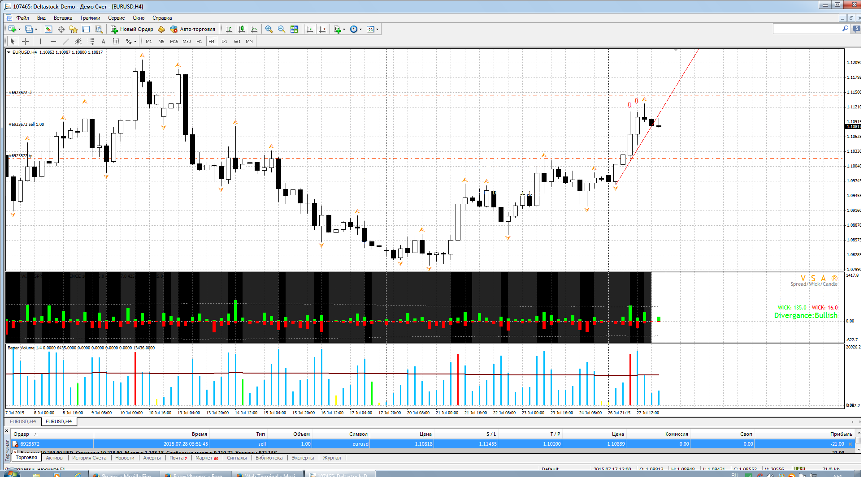Select the text label tool
This screenshot has width=868, height=477.
(x=116, y=41)
